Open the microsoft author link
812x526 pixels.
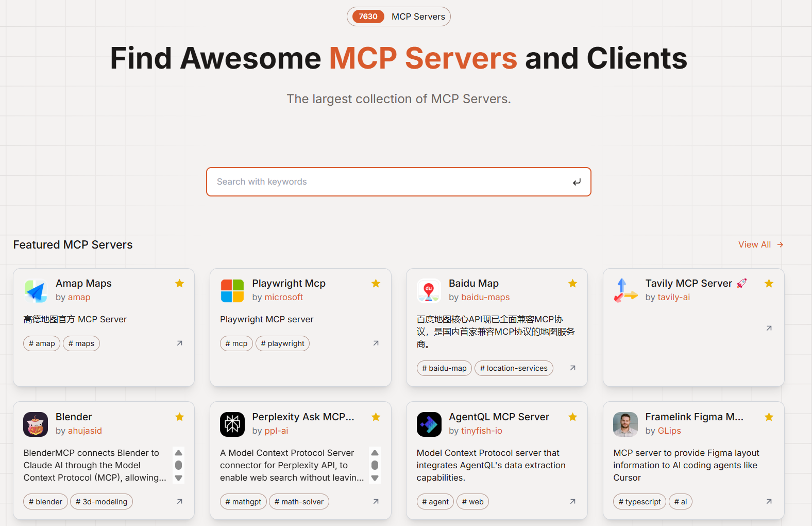pyautogui.click(x=284, y=297)
